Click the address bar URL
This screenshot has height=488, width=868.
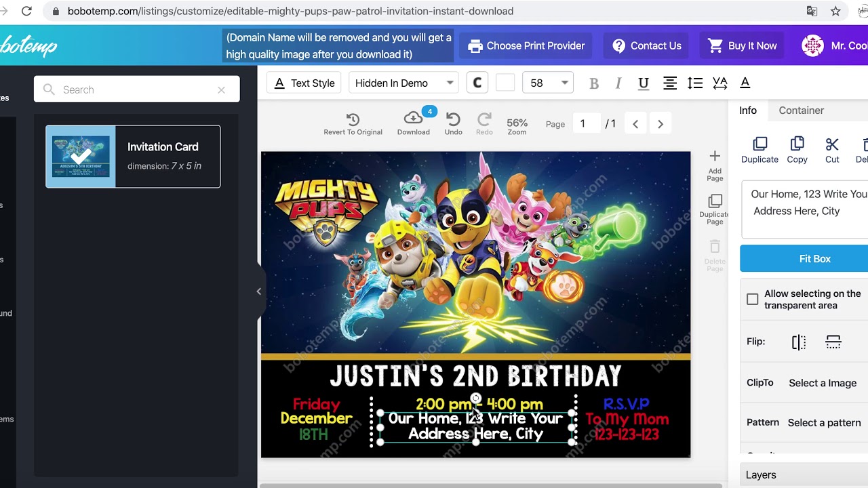pos(290,11)
